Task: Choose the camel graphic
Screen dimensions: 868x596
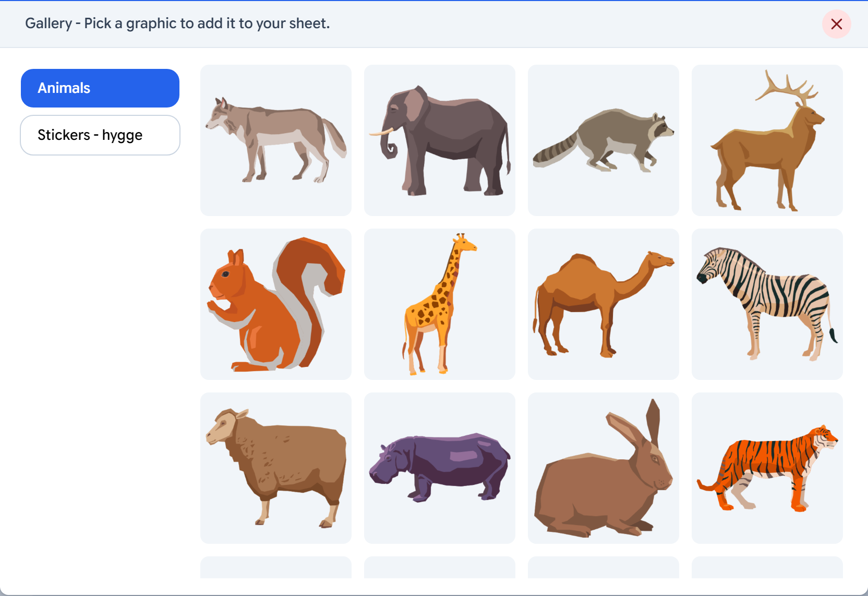Action: coord(604,304)
